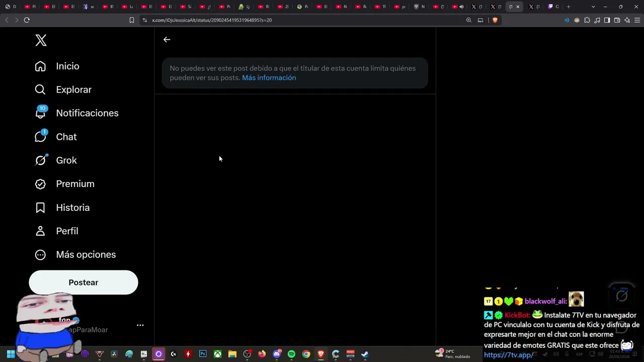Open the zoom magnifier in address bar

click(x=469, y=20)
